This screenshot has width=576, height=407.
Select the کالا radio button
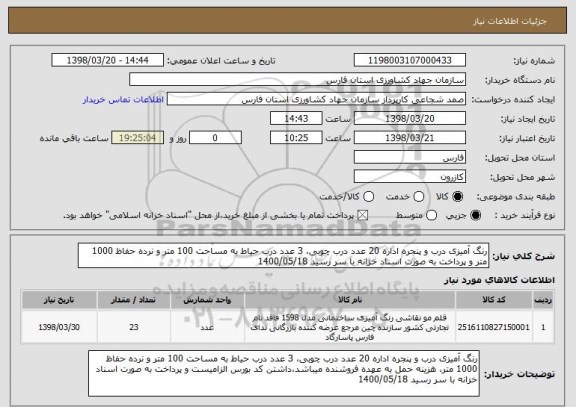point(458,197)
